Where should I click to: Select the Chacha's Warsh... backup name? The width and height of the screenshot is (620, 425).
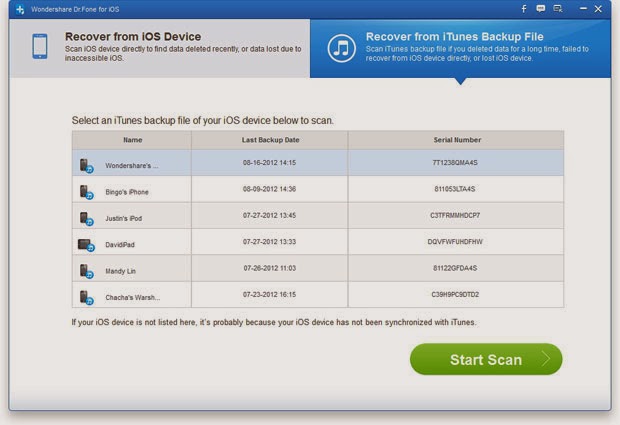click(132, 298)
